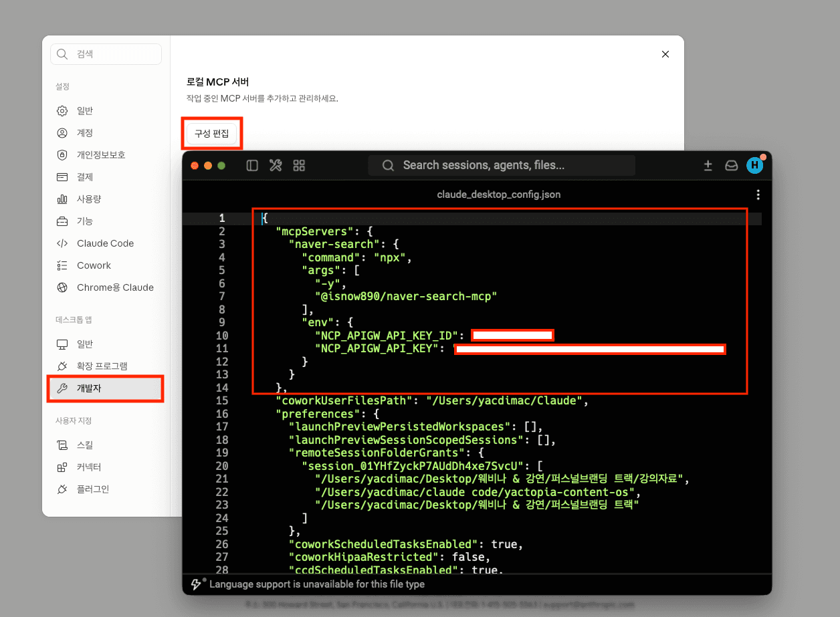Viewport: 840px width, 617px height.
Task: Open the inbox tray icon in editor toolbar
Action: (x=732, y=165)
